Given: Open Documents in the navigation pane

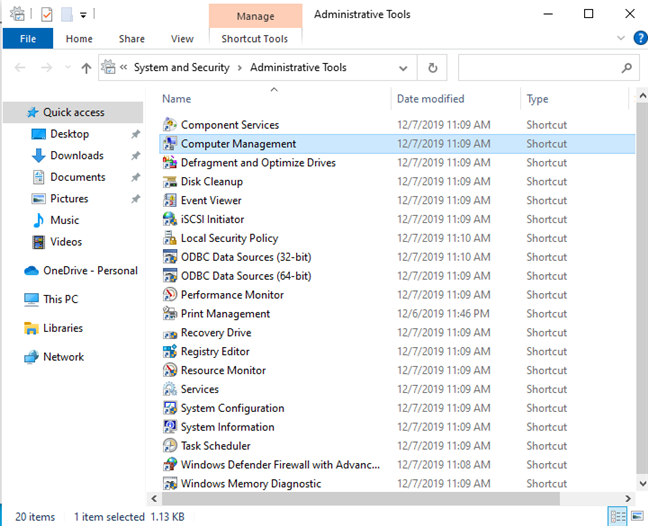Looking at the screenshot, I should point(78,177).
